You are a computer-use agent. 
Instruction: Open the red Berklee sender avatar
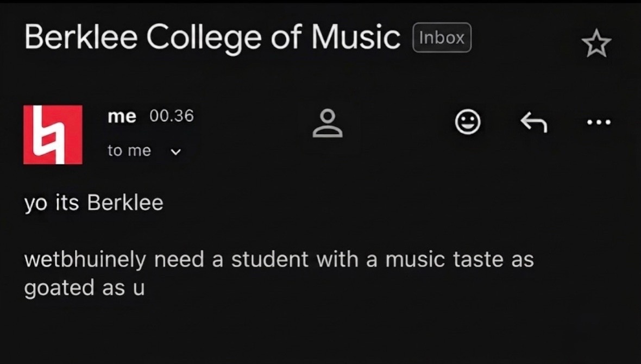click(x=53, y=135)
